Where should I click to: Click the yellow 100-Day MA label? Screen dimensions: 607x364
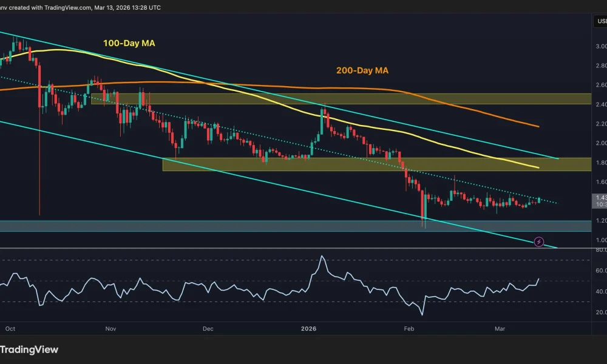point(129,43)
